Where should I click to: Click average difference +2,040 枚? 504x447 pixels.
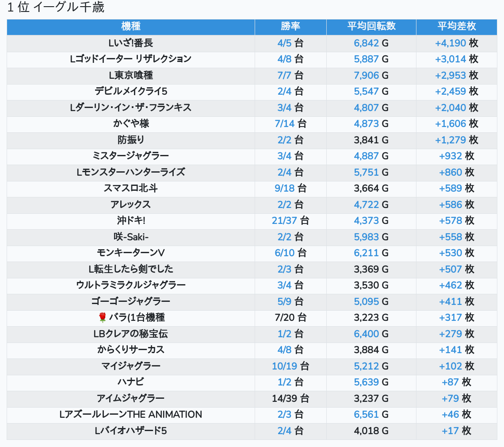click(456, 108)
